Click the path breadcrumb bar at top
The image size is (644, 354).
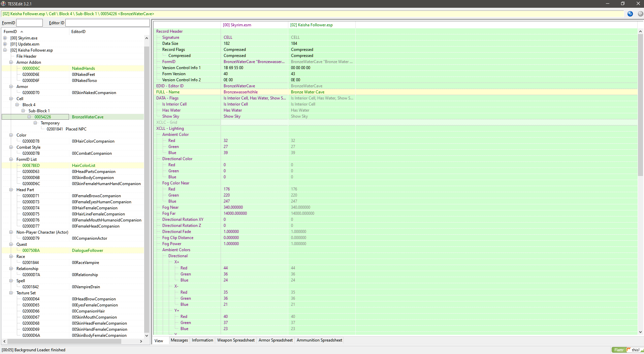coord(313,14)
